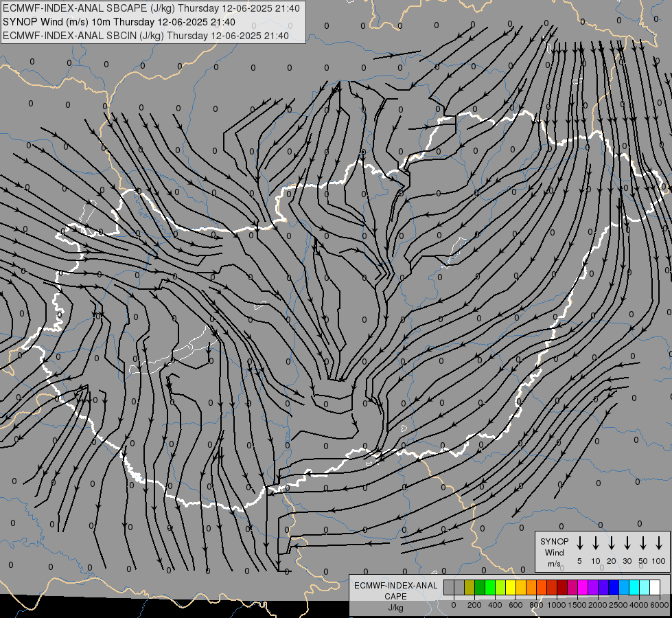Select the dark red CAPE legend swatch
Viewport: 672px width, 618px height.
(563, 587)
